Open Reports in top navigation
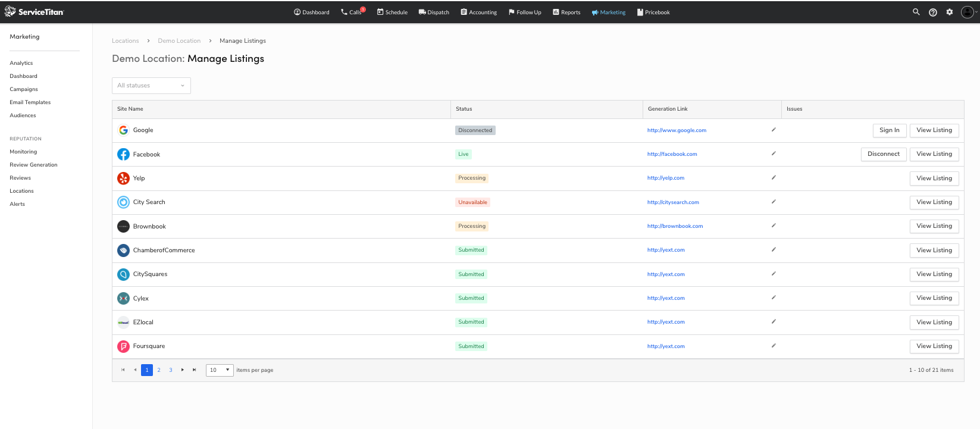The height and width of the screenshot is (429, 980). coord(566,12)
